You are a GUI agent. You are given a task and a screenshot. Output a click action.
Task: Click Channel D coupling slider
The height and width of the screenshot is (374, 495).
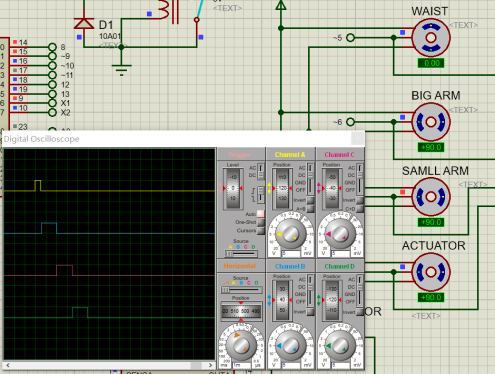tap(360, 290)
